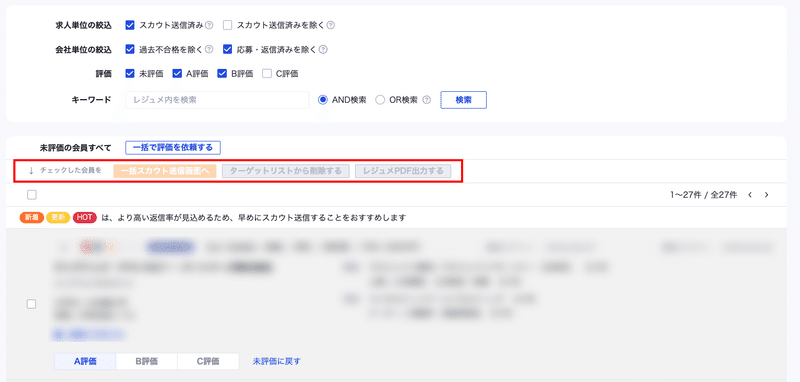The image size is (800, 382).
Task: Select the B評価 rating tab
Action: pyautogui.click(x=146, y=362)
